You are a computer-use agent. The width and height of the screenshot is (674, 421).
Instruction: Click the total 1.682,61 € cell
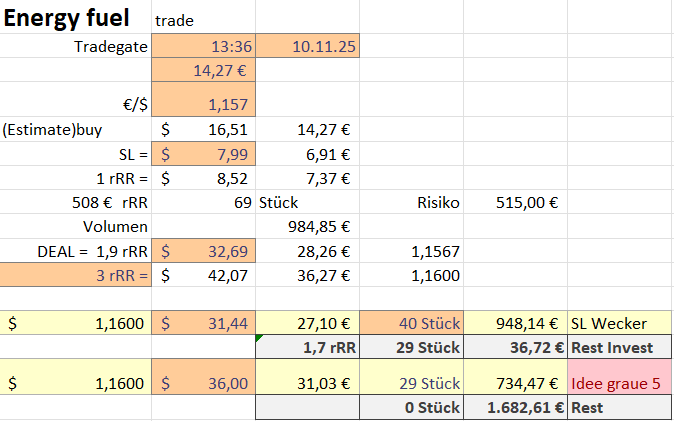[513, 407]
